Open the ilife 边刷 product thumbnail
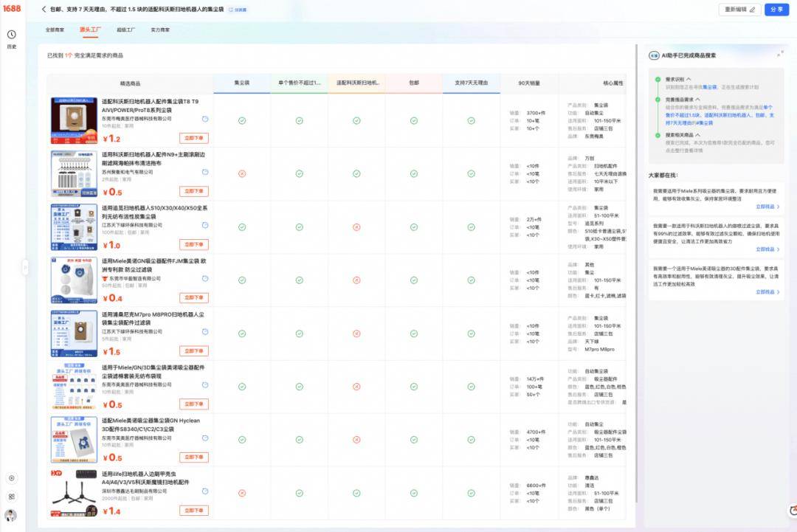797x532 pixels. [x=74, y=494]
